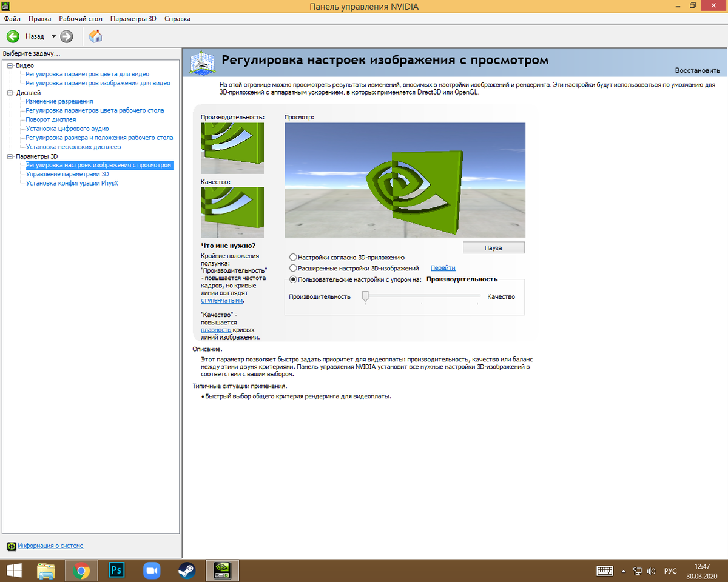
Task: Click the Восстановить link
Action: [x=697, y=70]
